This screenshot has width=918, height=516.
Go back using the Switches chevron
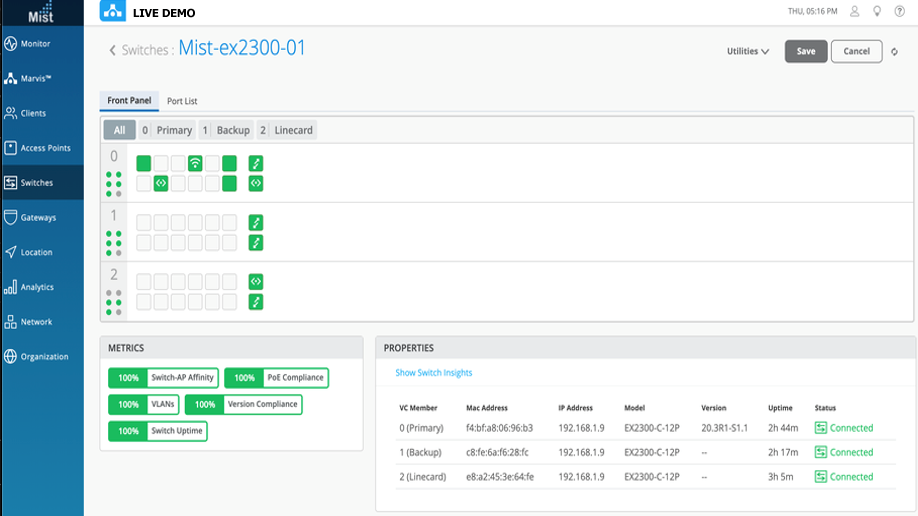pyautogui.click(x=113, y=50)
